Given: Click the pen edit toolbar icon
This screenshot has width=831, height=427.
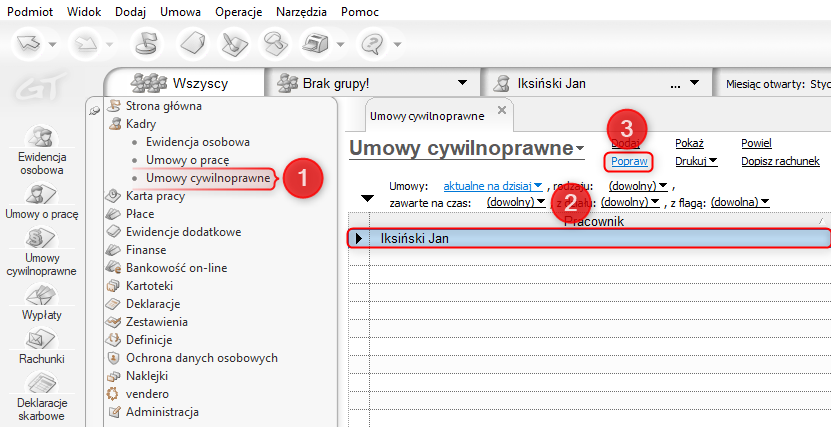Looking at the screenshot, I should pyautogui.click(x=234, y=43).
